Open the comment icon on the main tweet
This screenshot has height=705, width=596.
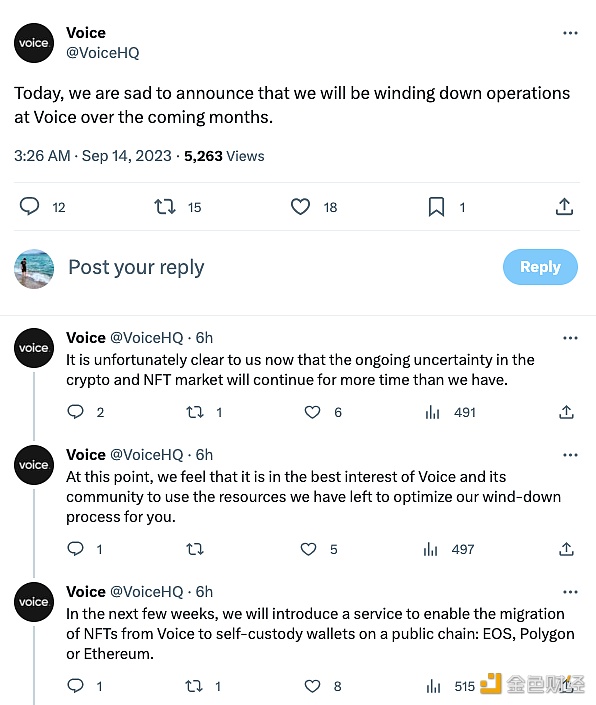click(x=30, y=206)
